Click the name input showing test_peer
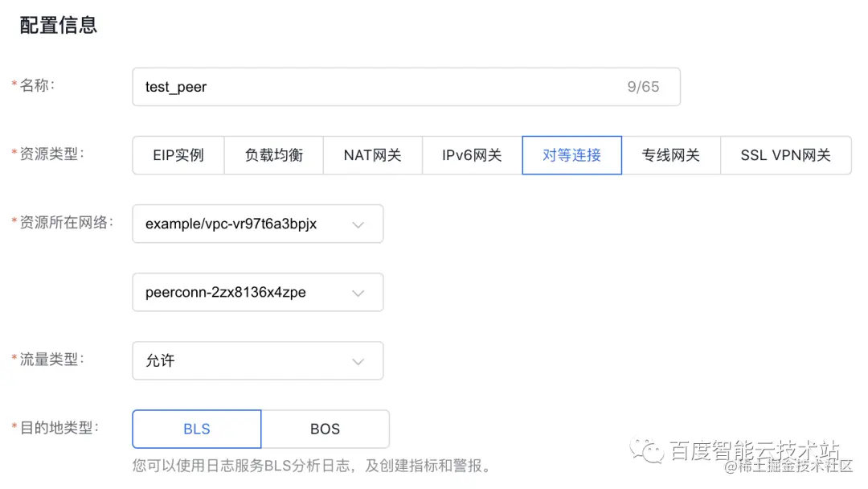The image size is (868, 489). [321, 86]
